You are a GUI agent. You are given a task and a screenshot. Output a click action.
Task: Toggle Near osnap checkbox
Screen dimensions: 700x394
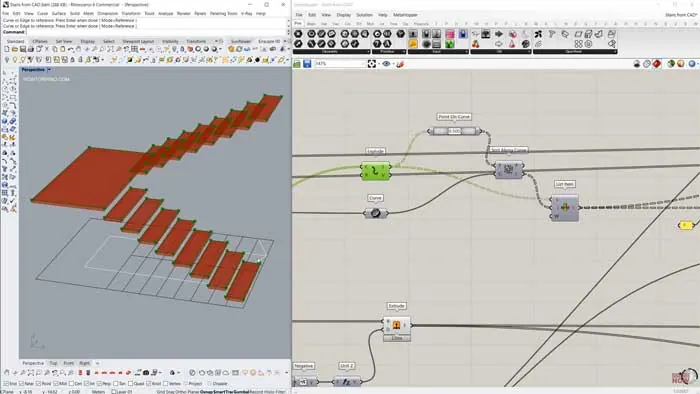[x=21, y=384]
